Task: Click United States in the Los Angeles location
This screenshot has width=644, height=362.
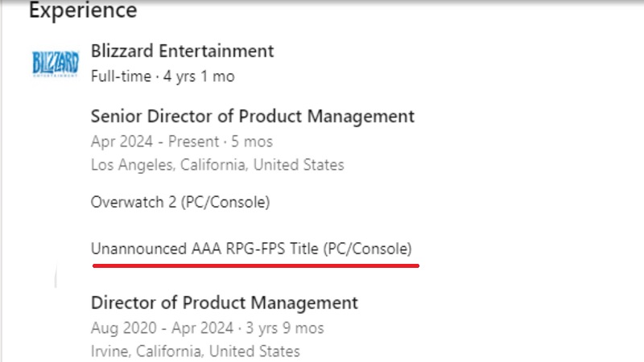Action: (301, 165)
